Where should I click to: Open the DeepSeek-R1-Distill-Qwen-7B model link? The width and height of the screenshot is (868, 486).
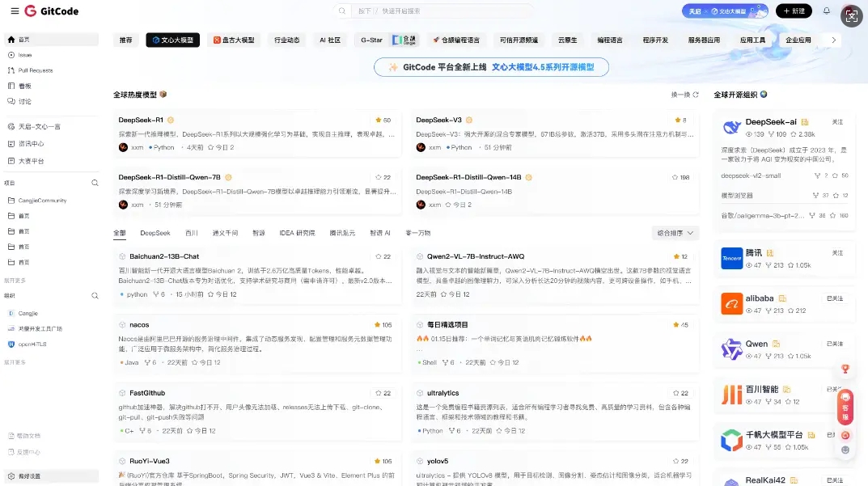[x=169, y=177]
